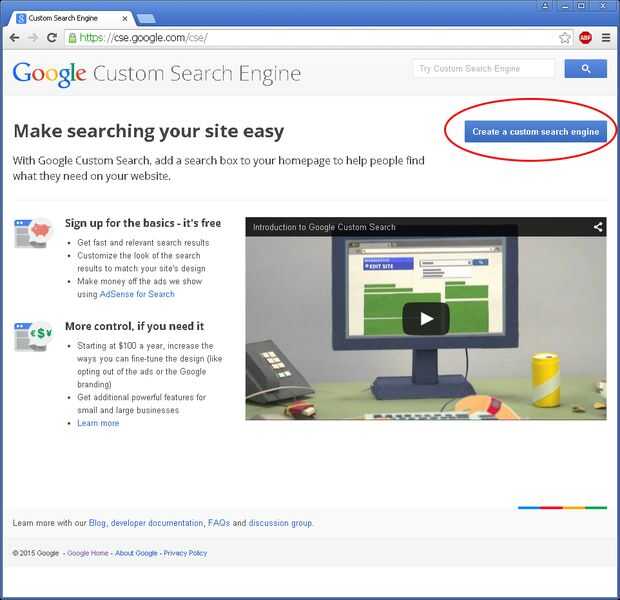Open the discussion group link
Viewport: 620px width, 600px height.
[x=280, y=523]
